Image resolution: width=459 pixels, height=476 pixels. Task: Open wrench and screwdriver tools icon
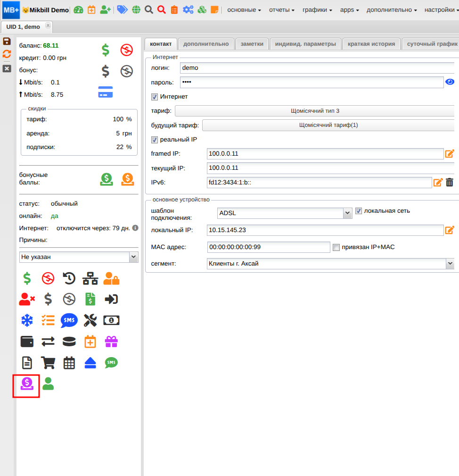pos(90,320)
